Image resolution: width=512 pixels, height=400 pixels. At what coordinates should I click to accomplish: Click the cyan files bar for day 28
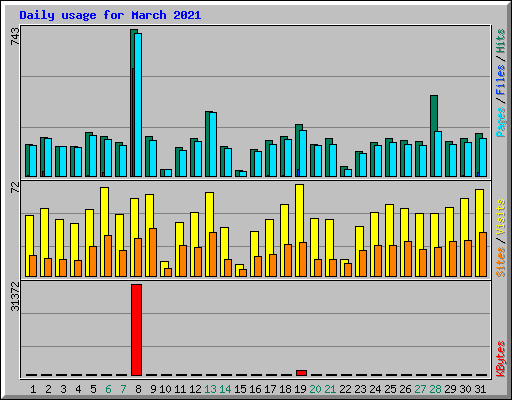pyautogui.click(x=438, y=154)
